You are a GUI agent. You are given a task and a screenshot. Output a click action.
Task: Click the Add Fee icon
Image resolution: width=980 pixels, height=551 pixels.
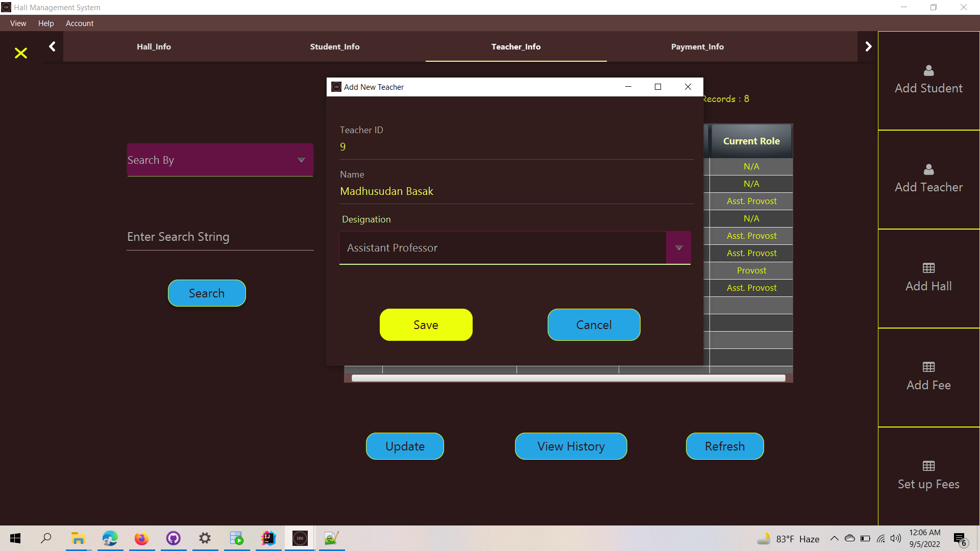(x=928, y=367)
